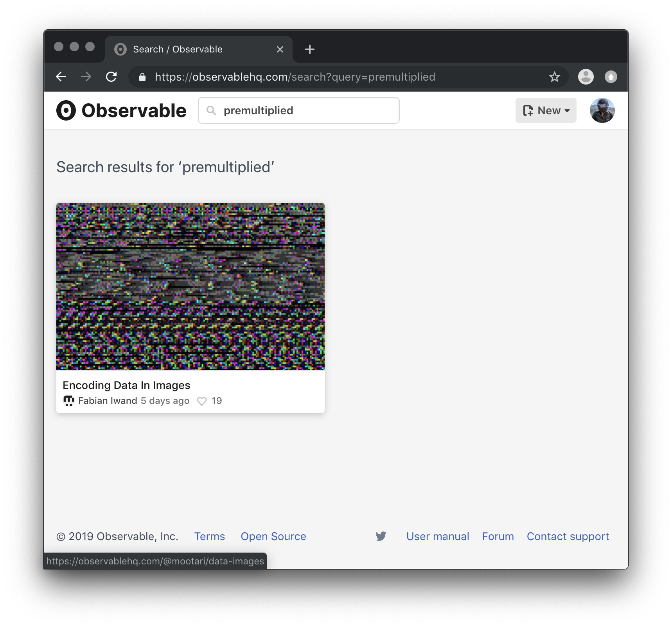This screenshot has width=672, height=627.
Task: Click the © 2019 Observable, Inc. text
Action: point(117,536)
